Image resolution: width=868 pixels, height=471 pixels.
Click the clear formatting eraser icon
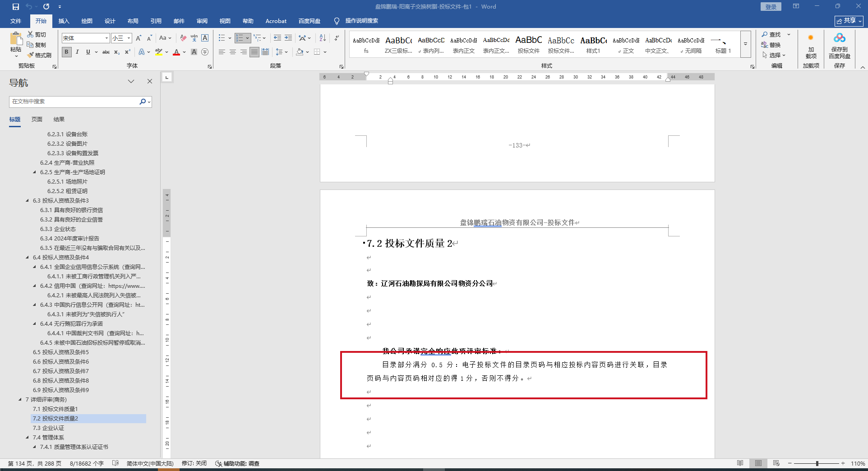(x=183, y=38)
